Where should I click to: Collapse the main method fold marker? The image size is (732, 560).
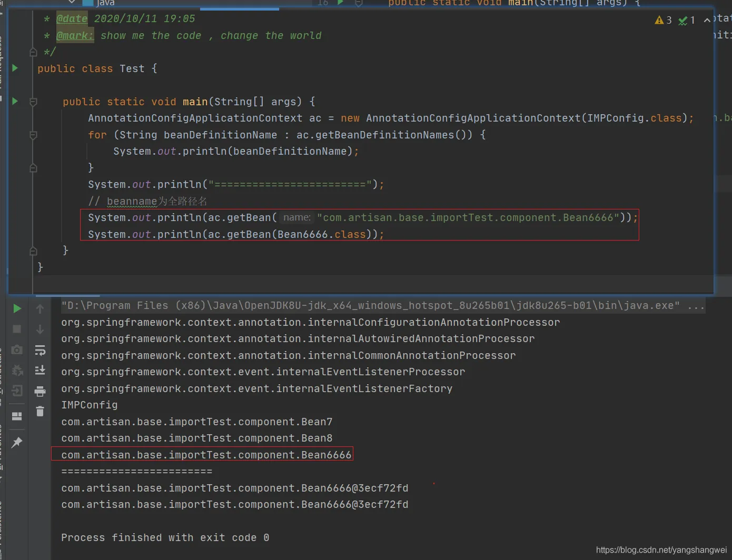33,102
